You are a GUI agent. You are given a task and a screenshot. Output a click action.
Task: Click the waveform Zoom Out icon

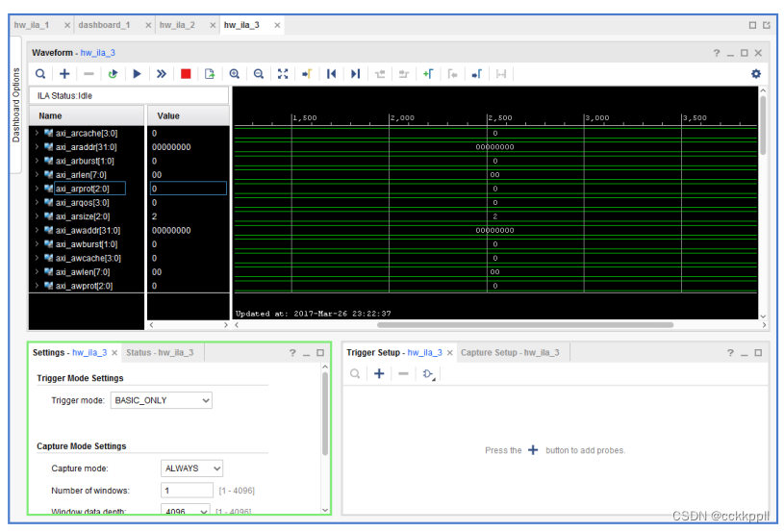pos(258,74)
